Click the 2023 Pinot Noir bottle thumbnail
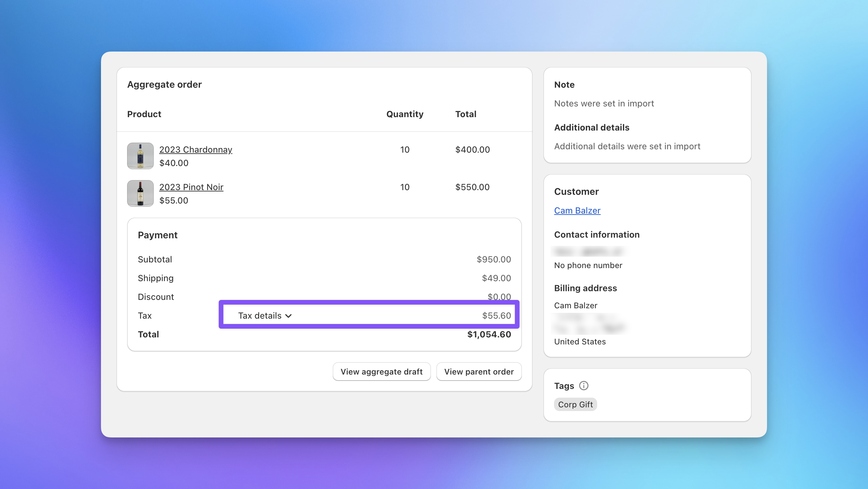The height and width of the screenshot is (489, 868). [140, 193]
